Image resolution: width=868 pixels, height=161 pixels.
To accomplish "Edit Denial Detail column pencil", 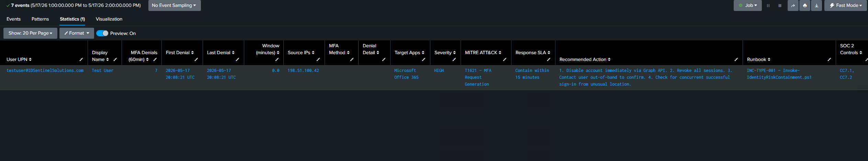I will 384,60.
